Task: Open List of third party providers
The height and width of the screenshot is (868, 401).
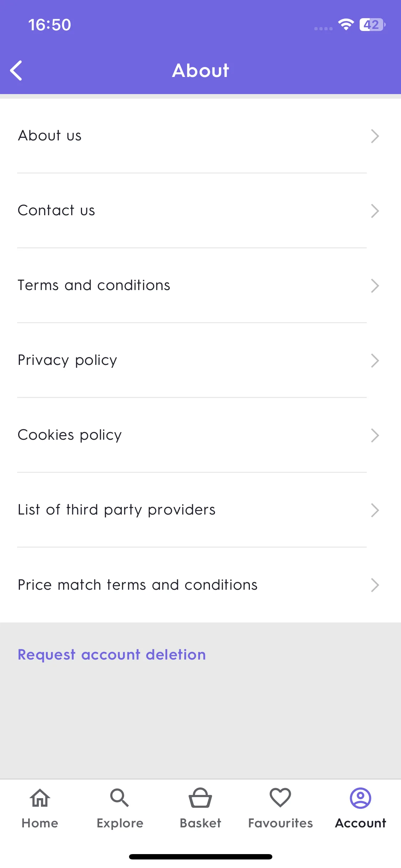Action: (x=200, y=510)
